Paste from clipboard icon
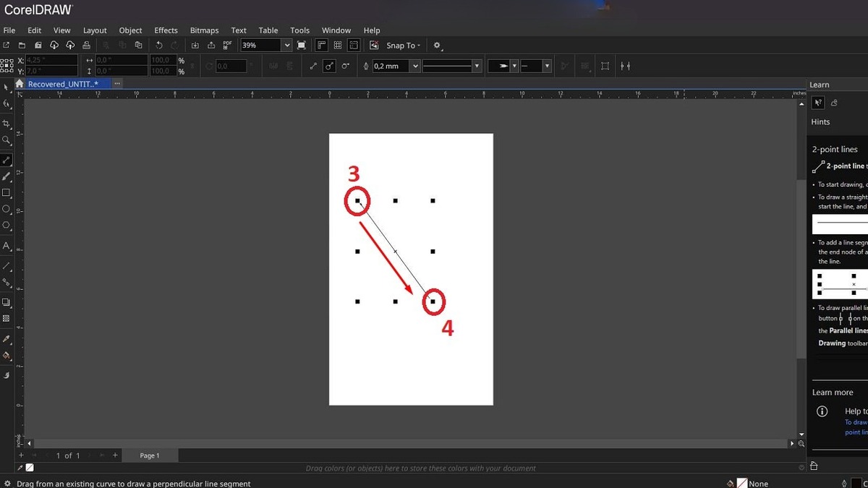 tap(138, 45)
